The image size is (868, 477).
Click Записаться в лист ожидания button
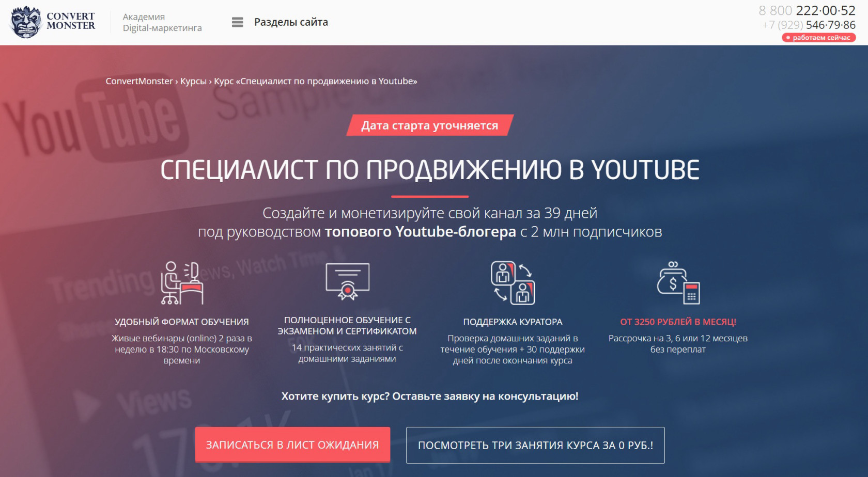(x=292, y=444)
